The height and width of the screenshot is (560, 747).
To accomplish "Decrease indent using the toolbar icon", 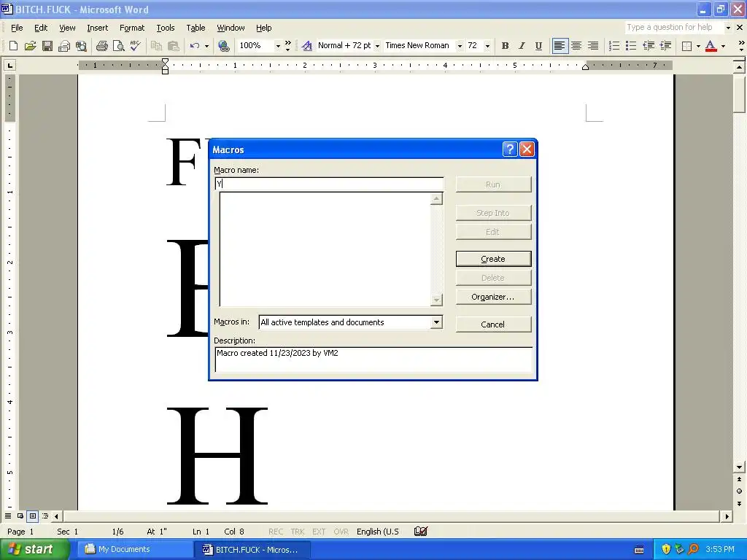I will pos(649,46).
